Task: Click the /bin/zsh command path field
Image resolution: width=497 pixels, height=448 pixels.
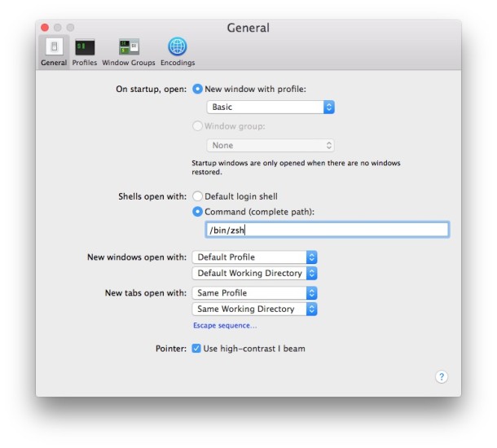Action: pos(326,231)
